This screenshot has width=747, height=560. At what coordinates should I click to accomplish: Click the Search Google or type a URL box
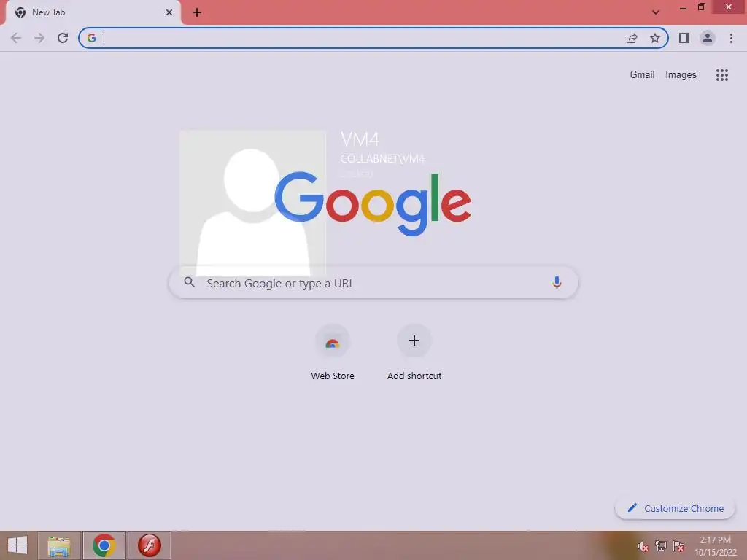point(374,283)
